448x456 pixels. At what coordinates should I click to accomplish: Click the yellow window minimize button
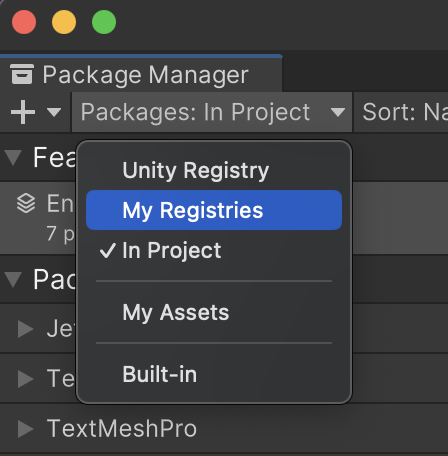pyautogui.click(x=64, y=22)
